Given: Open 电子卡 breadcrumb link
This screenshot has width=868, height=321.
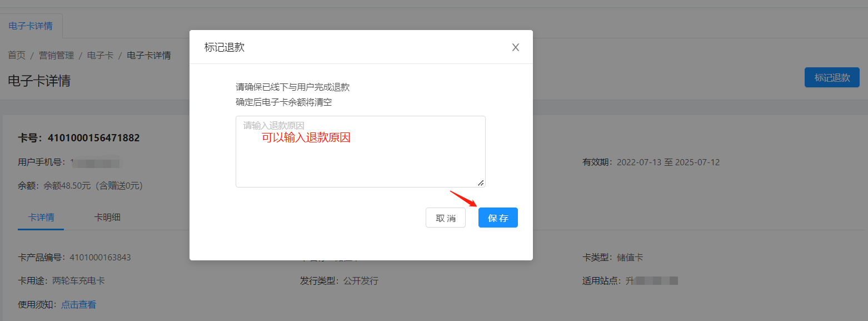Looking at the screenshot, I should [100, 55].
